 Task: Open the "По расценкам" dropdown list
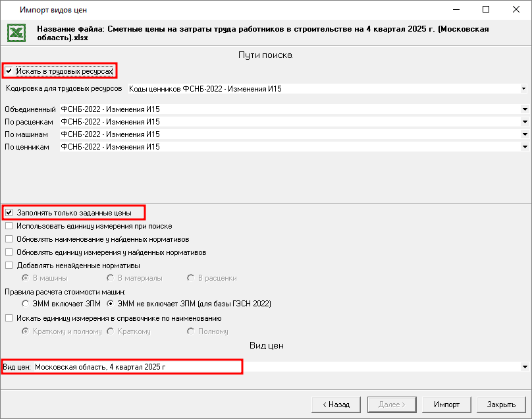tap(525, 122)
